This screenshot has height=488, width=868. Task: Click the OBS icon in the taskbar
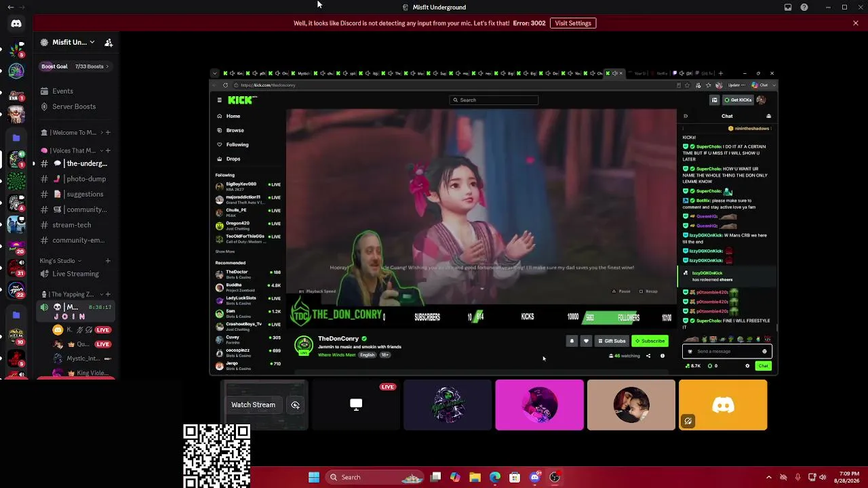click(x=555, y=477)
